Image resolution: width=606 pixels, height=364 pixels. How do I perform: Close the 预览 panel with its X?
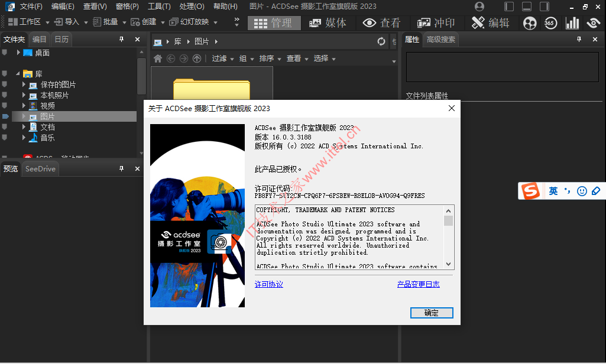point(137,168)
